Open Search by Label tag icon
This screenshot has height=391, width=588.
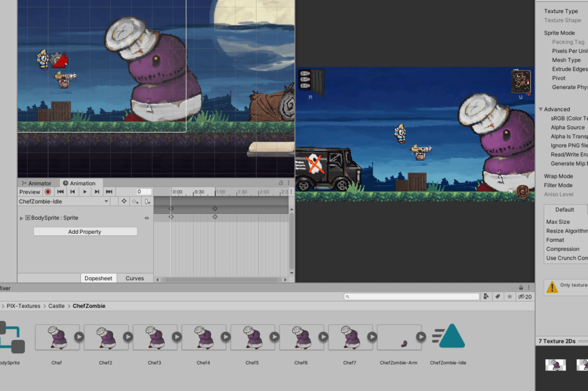(x=498, y=296)
